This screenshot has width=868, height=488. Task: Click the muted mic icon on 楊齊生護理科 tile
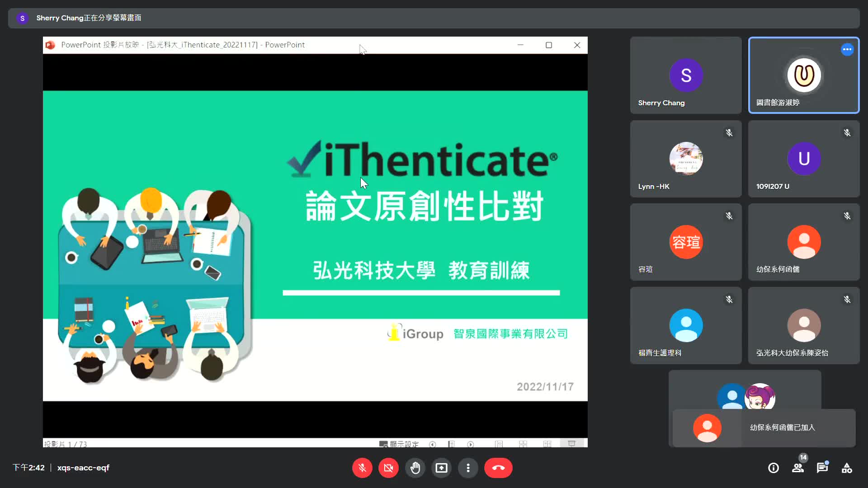tap(729, 300)
